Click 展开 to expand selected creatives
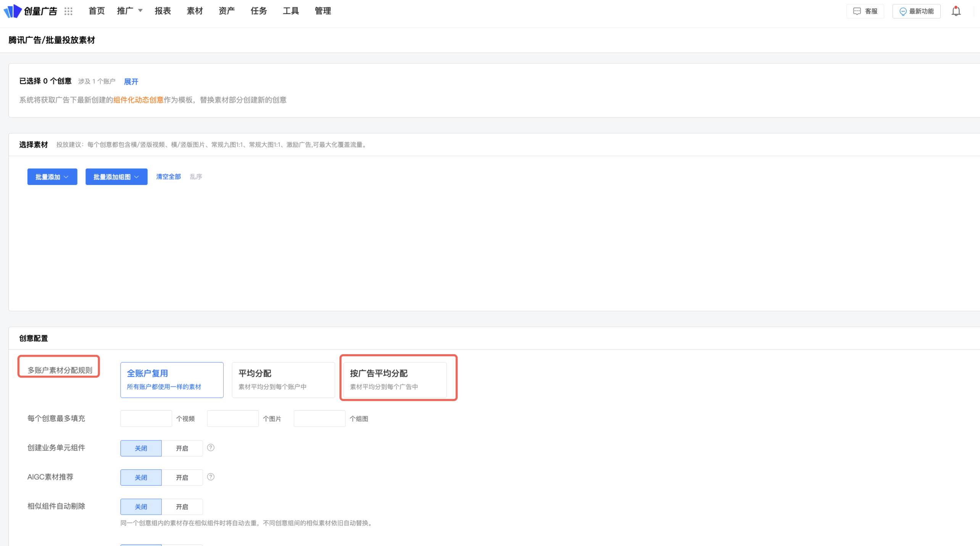 coord(131,82)
